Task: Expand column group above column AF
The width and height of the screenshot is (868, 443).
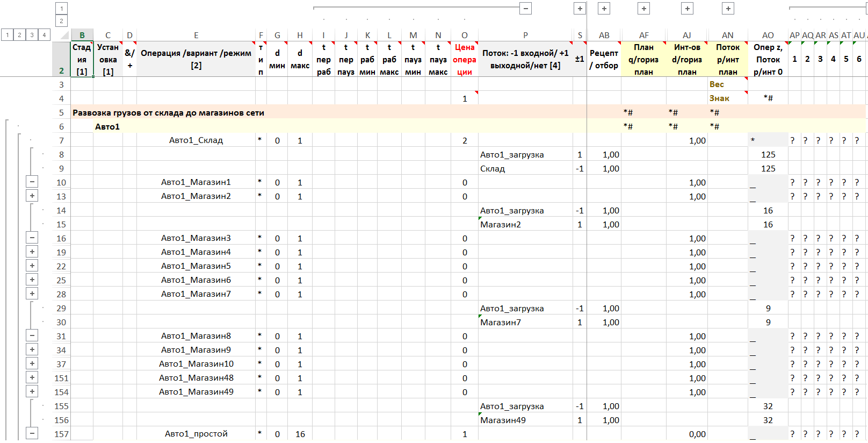Action: coord(643,9)
